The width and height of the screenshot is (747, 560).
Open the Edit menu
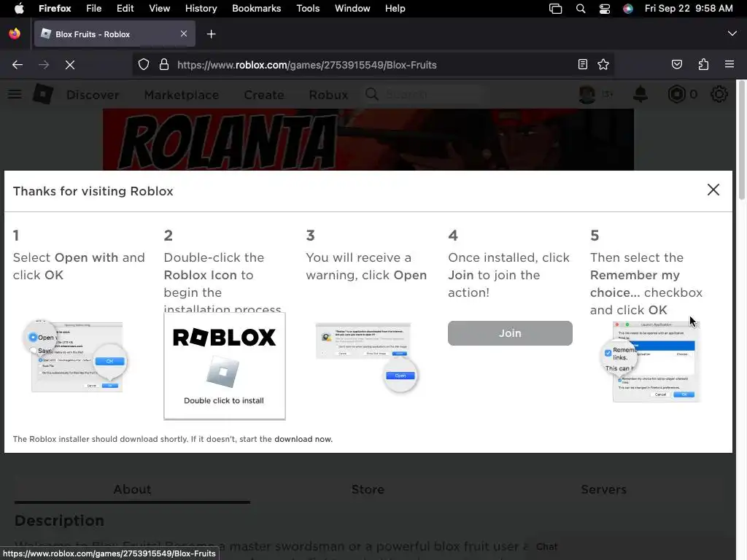(x=125, y=9)
